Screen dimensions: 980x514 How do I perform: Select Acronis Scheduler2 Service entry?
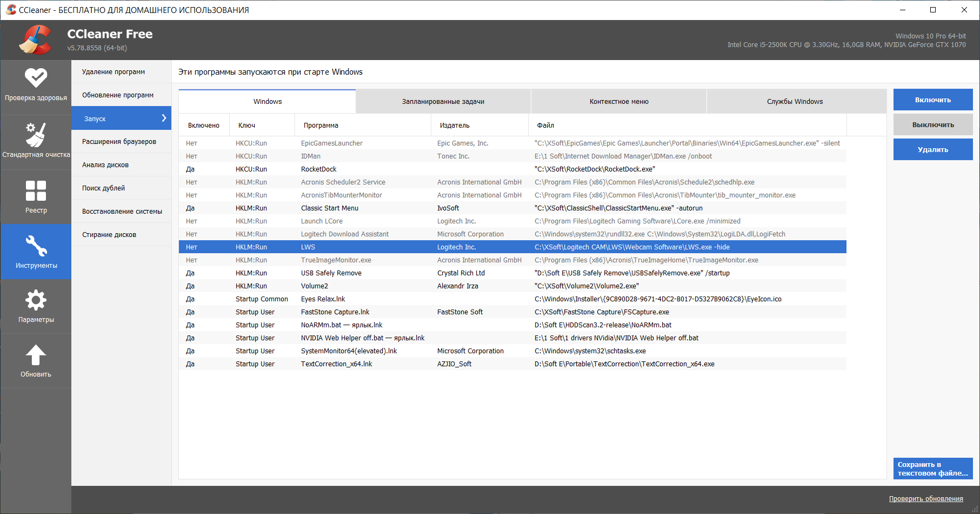point(512,182)
